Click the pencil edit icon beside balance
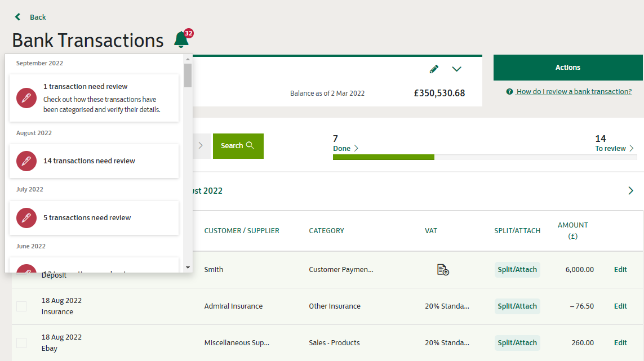Image resolution: width=644 pixels, height=361 pixels. pyautogui.click(x=434, y=69)
